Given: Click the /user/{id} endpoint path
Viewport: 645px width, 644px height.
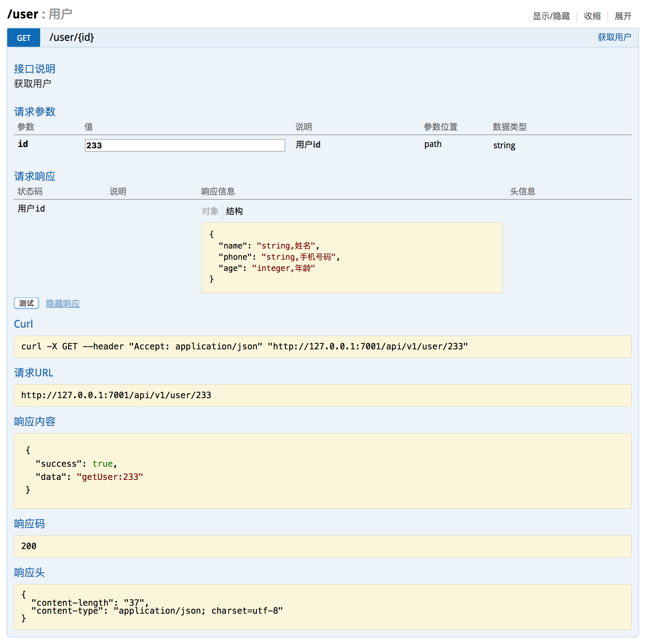Looking at the screenshot, I should click(x=71, y=37).
